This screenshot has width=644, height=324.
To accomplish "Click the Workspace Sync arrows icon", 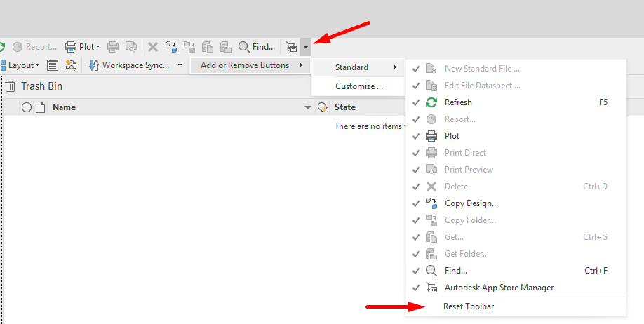I will pyautogui.click(x=94, y=65).
